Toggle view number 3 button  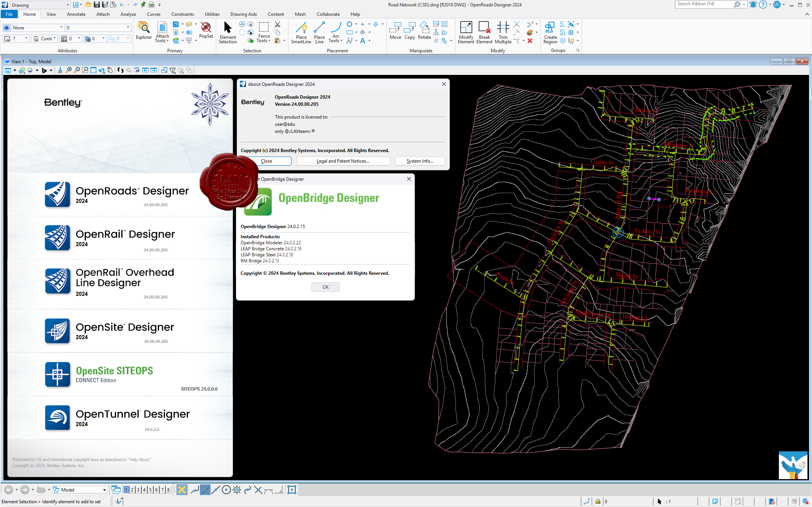[138, 490]
